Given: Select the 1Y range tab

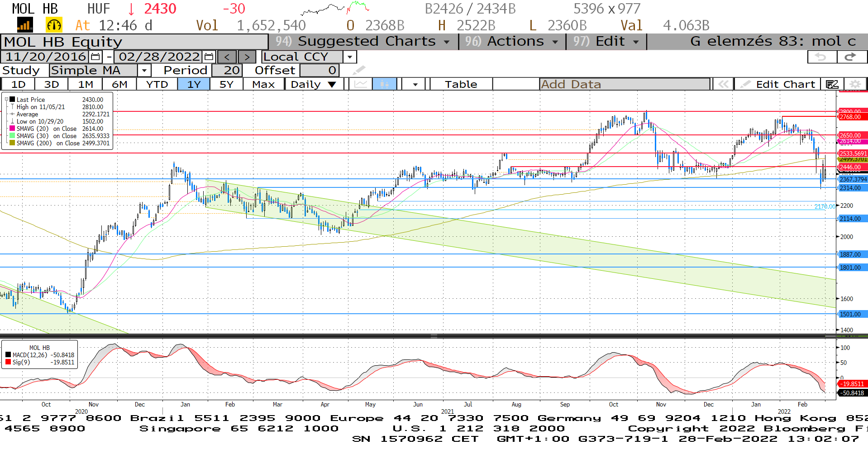Looking at the screenshot, I should (194, 84).
